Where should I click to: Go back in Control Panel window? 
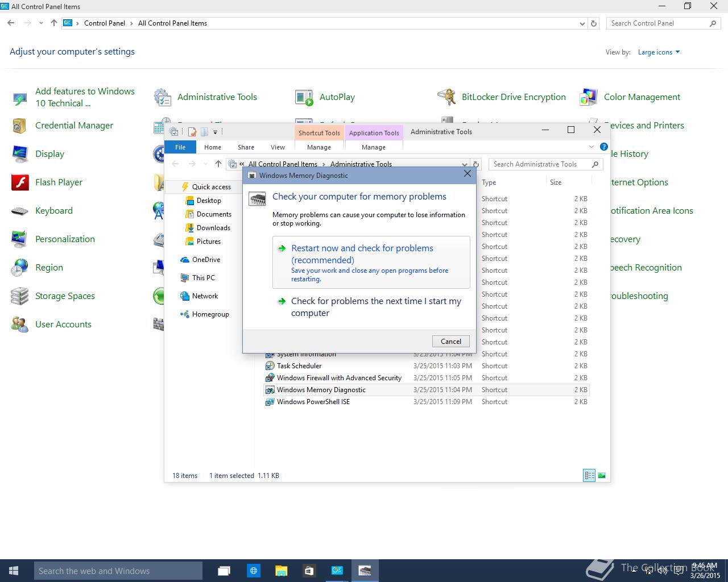pos(11,23)
